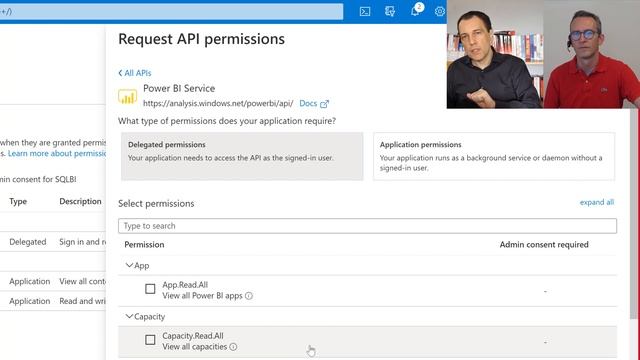Click info icon next to View all Power BI apps
This screenshot has width=640, height=360.
(x=249, y=296)
